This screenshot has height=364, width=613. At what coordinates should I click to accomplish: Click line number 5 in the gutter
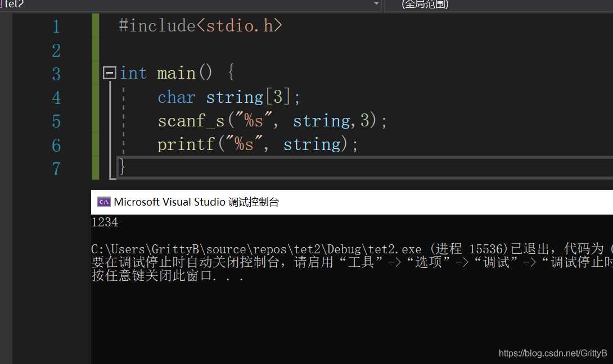pos(56,121)
